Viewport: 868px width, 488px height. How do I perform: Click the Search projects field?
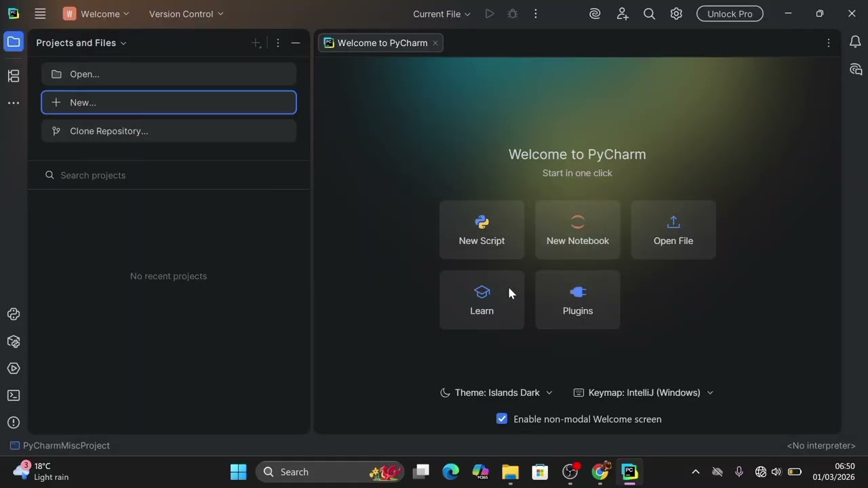[x=169, y=175]
